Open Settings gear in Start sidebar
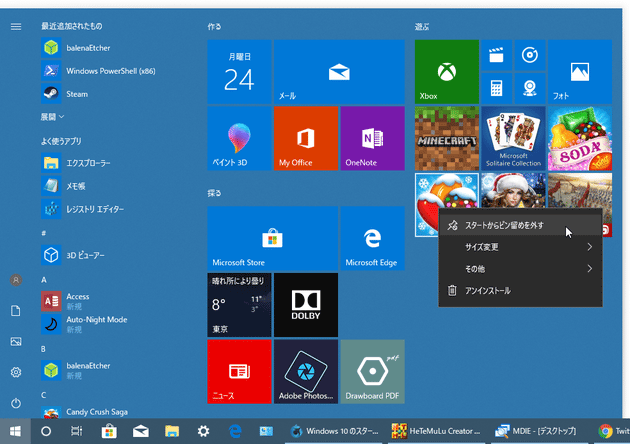 [x=16, y=372]
